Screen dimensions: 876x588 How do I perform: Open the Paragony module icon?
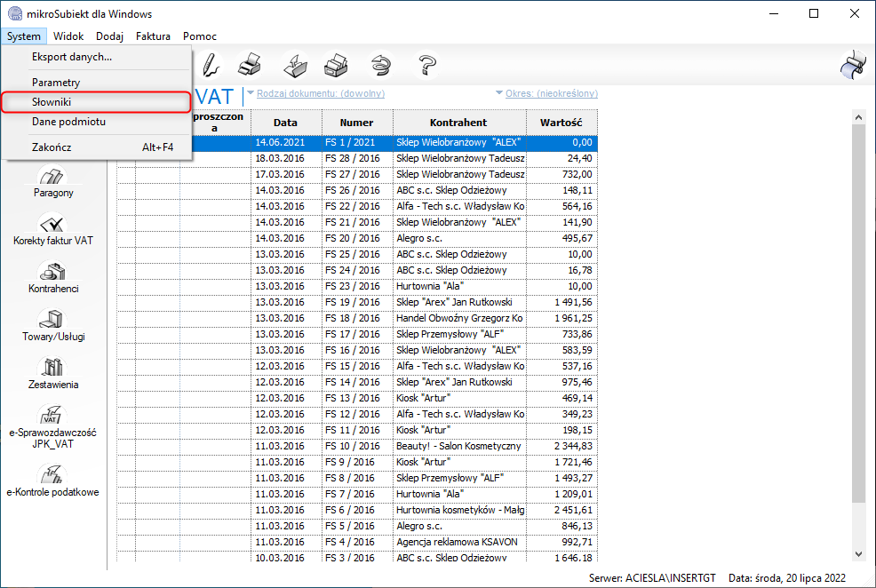(x=54, y=179)
